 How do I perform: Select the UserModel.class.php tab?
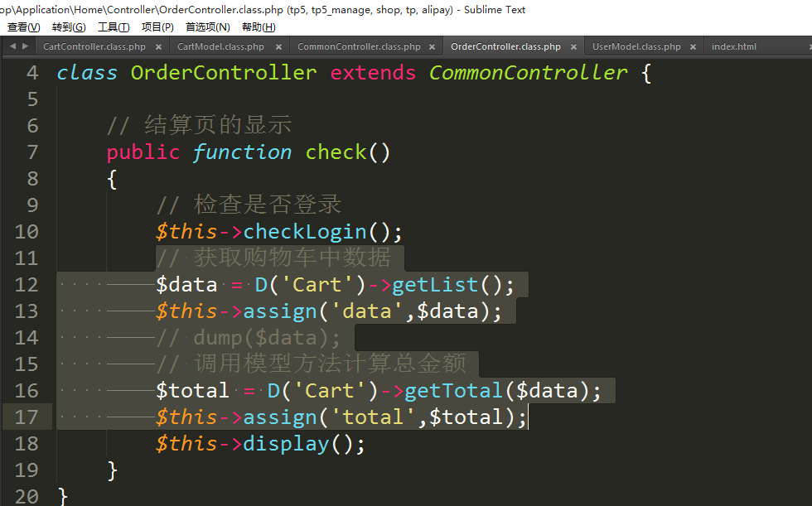coord(636,47)
